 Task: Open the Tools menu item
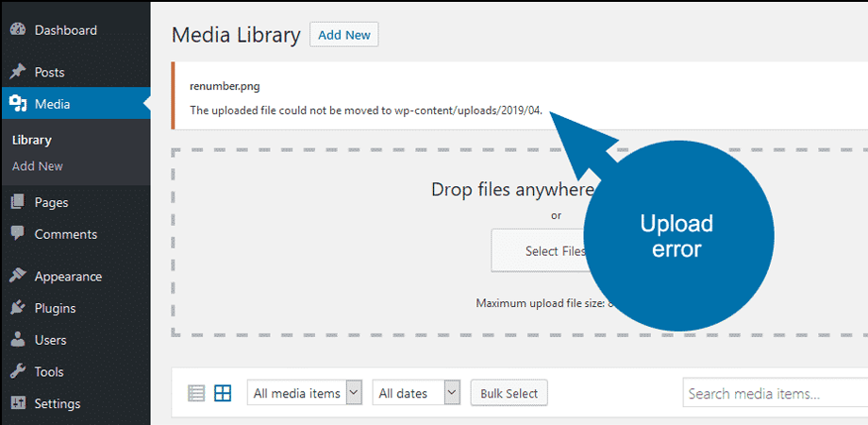[x=75, y=371]
